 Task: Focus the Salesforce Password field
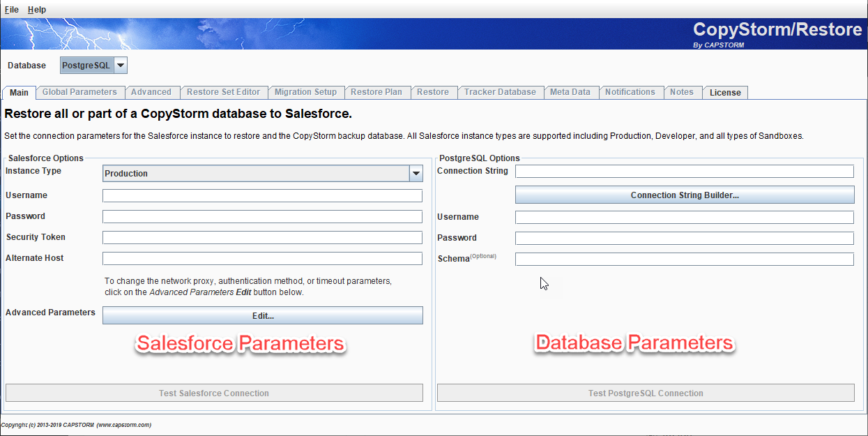tap(263, 217)
